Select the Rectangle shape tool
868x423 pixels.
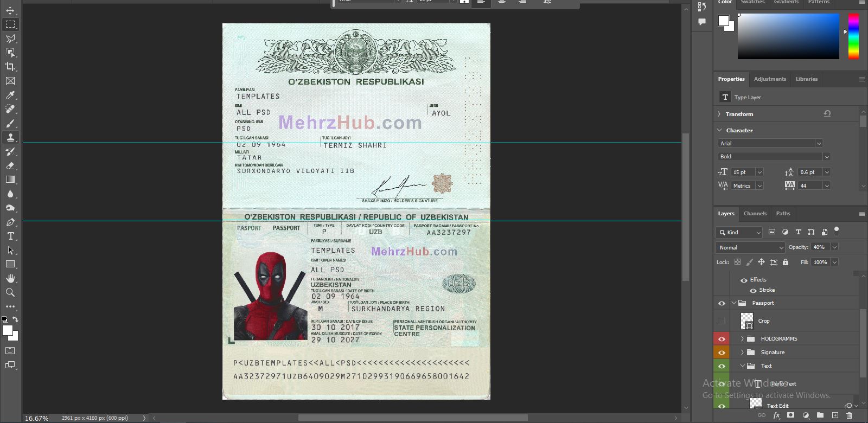tap(10, 264)
